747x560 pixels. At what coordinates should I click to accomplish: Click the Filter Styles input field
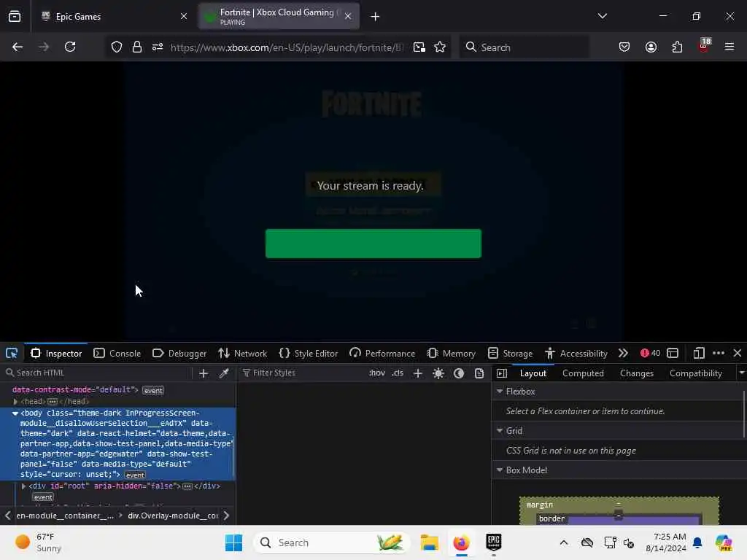tap(301, 373)
